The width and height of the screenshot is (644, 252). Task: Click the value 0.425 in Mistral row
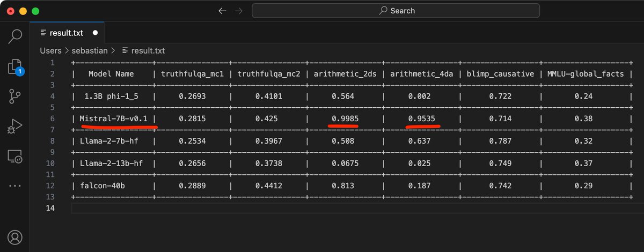267,118
